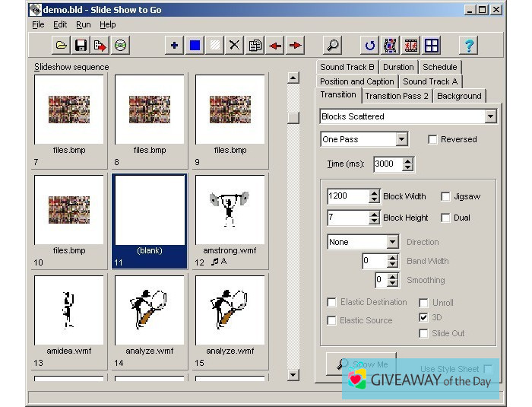The image size is (532, 407).
Task: Select the amstrong.wmf slide thumbnail
Action: point(230,209)
